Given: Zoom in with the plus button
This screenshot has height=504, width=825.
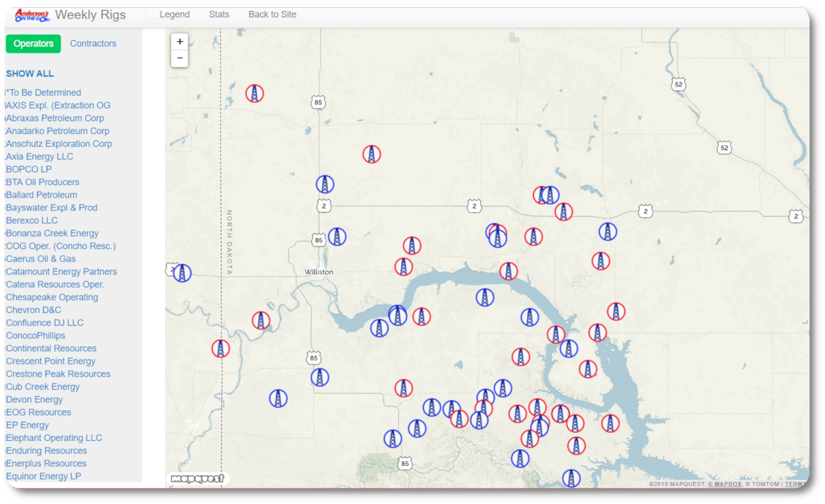Looking at the screenshot, I should tap(180, 41).
